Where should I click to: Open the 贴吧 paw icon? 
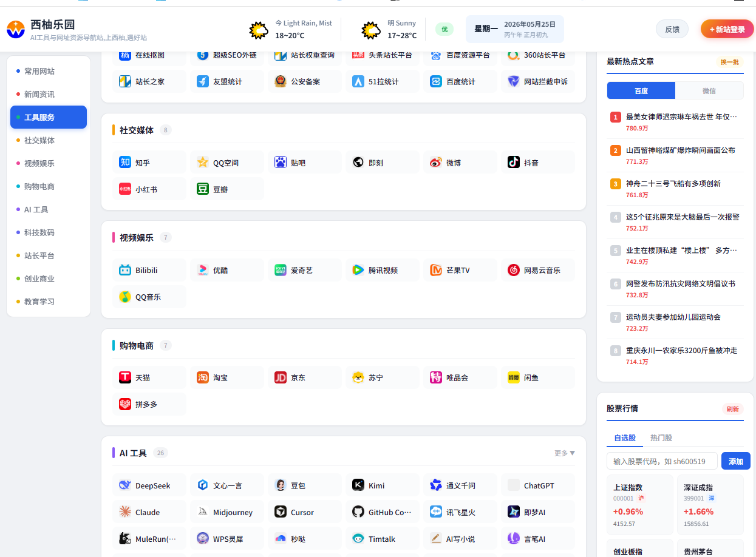pyautogui.click(x=281, y=162)
